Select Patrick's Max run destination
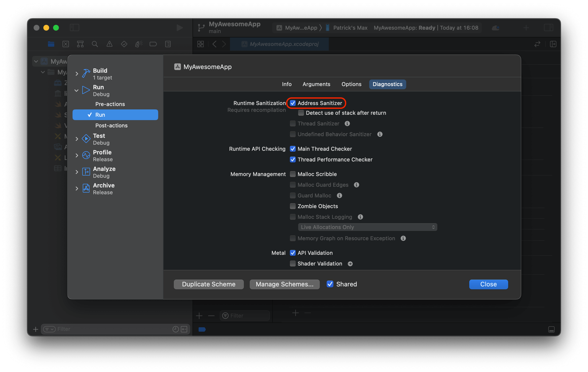The width and height of the screenshot is (588, 372). [x=347, y=28]
